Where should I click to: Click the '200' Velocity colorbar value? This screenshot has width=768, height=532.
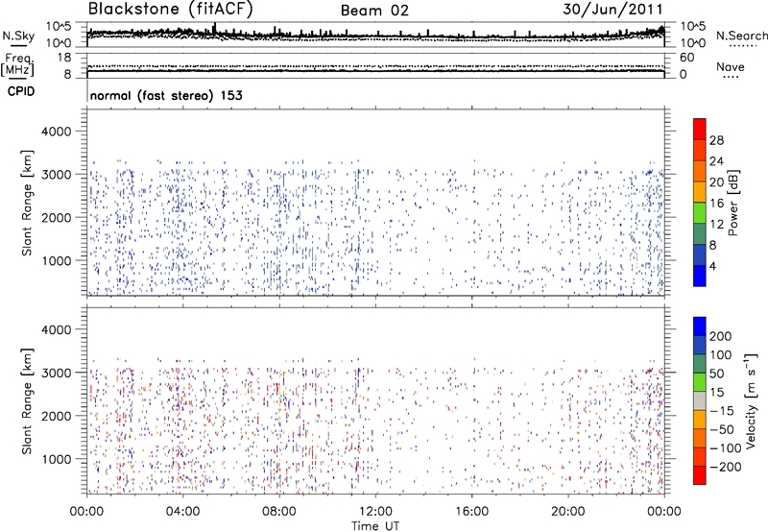[721, 336]
